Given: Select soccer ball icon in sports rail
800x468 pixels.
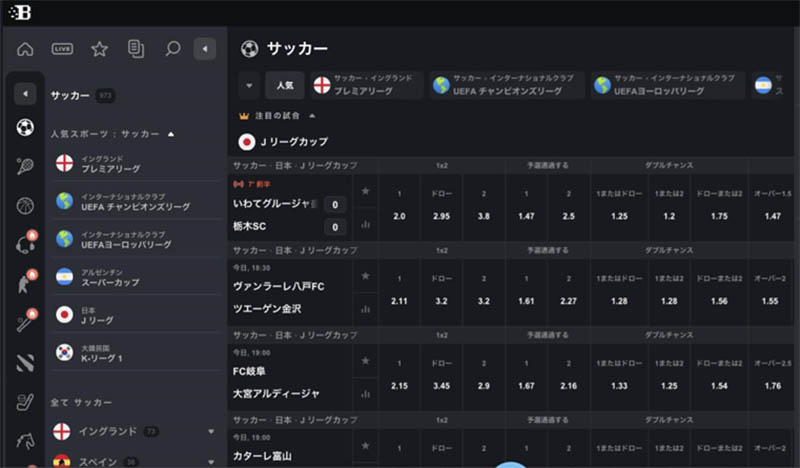Looking at the screenshot, I should click(x=25, y=127).
